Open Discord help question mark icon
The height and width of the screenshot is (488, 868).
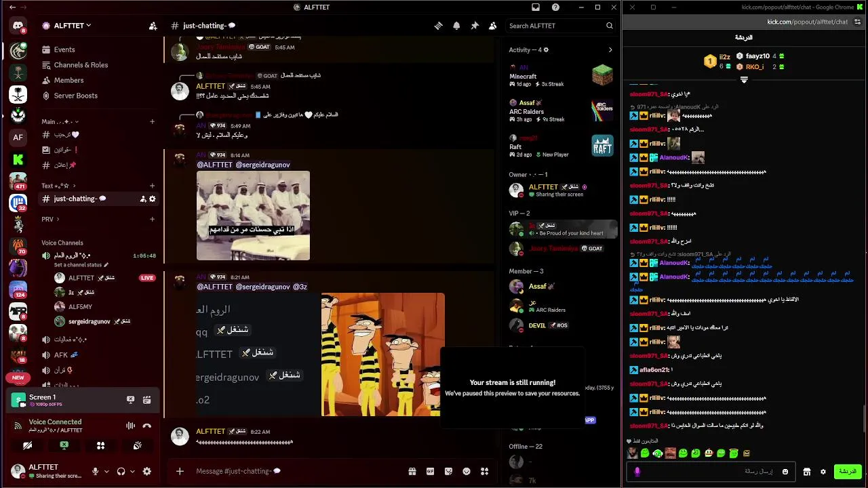556,7
